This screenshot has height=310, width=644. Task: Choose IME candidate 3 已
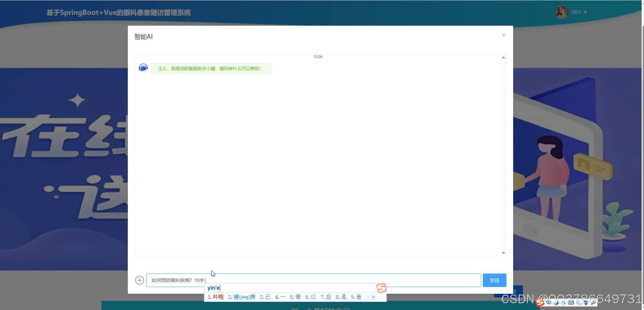coord(265,297)
